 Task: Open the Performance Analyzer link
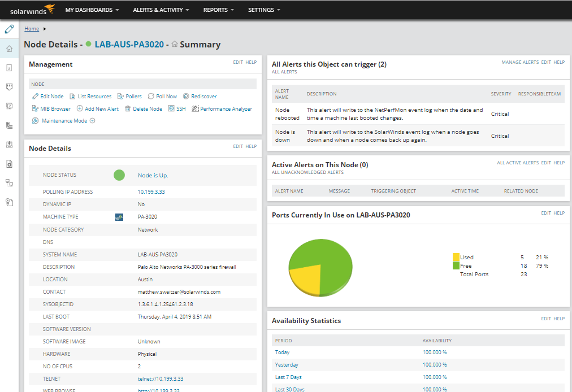pyautogui.click(x=226, y=108)
